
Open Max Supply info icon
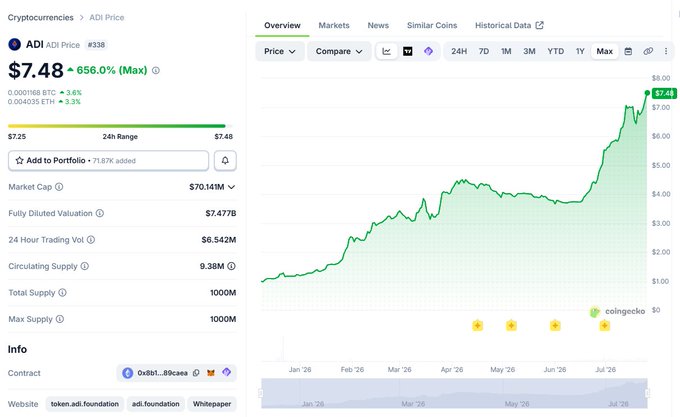[60, 319]
